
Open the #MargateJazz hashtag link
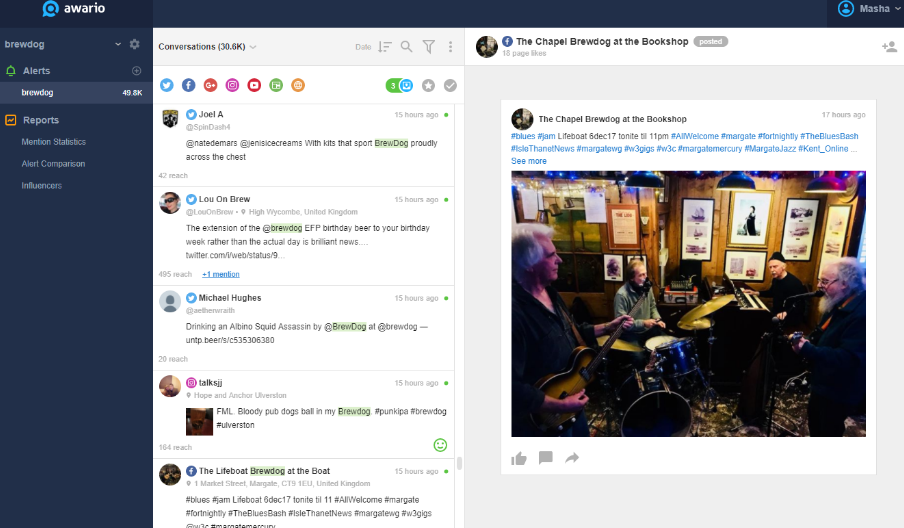[x=770, y=149]
